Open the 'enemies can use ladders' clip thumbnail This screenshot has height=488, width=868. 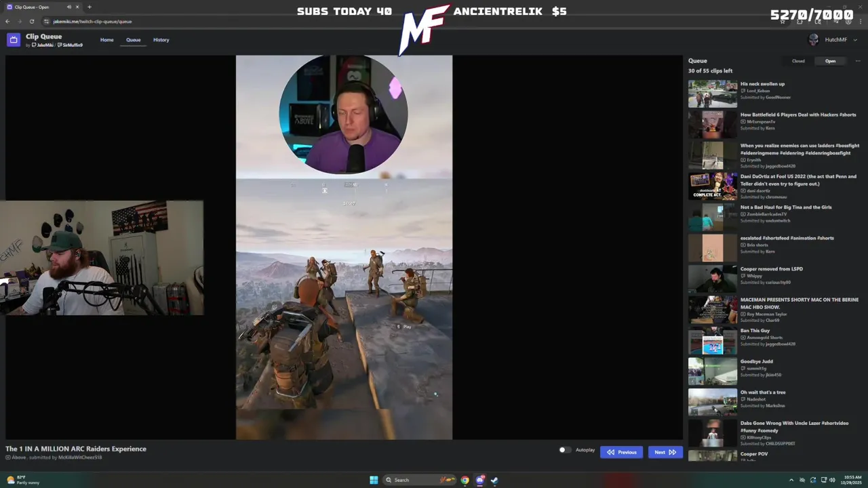point(713,156)
